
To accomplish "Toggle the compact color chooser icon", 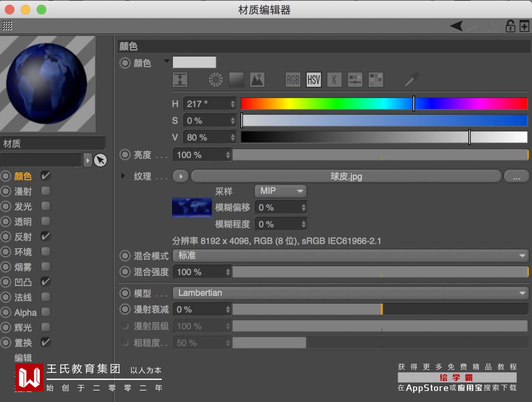I will (180, 80).
